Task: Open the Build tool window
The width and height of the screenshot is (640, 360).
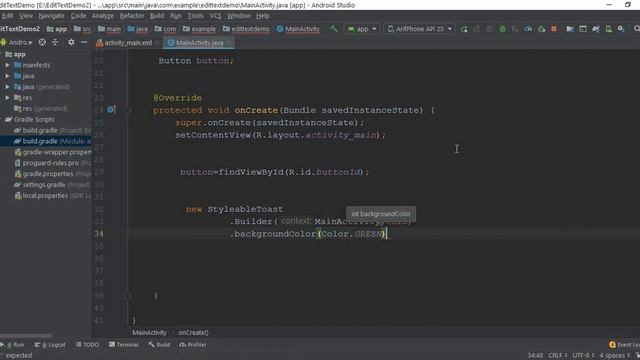Action: point(159,345)
